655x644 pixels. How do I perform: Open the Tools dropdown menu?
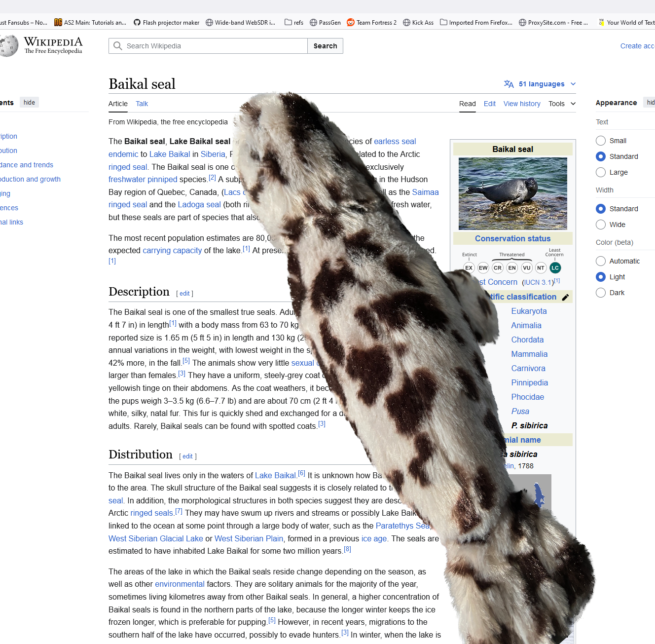click(x=562, y=104)
